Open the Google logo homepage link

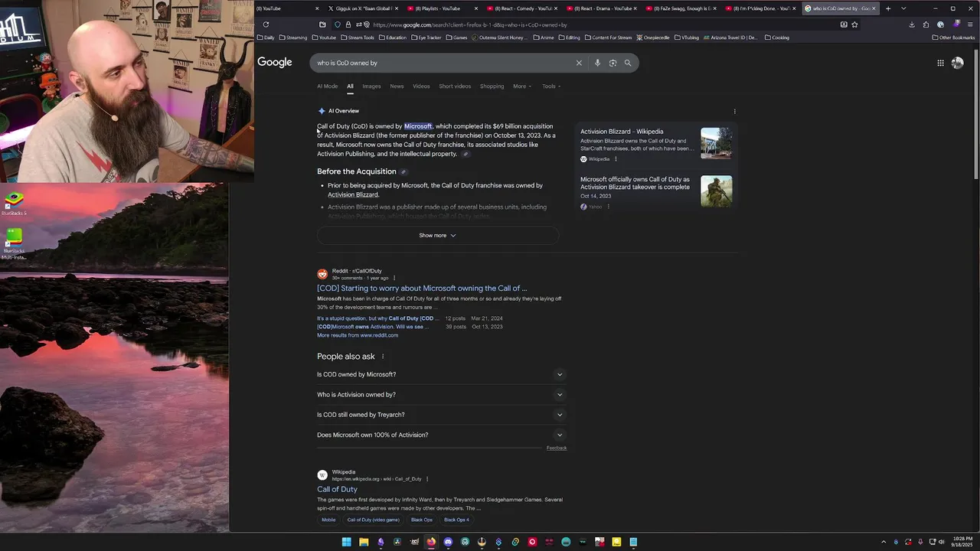pos(274,63)
